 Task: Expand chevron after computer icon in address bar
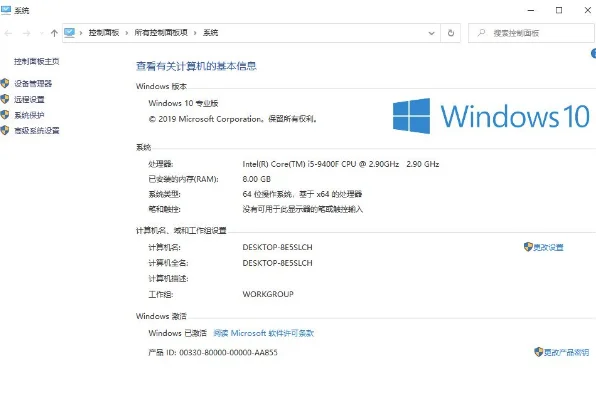[x=81, y=33]
